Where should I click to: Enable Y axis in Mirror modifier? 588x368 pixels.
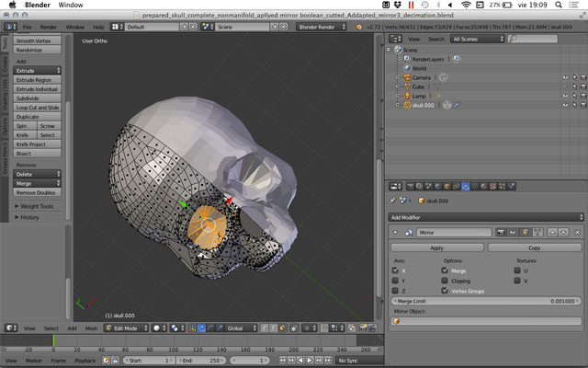pyautogui.click(x=395, y=281)
